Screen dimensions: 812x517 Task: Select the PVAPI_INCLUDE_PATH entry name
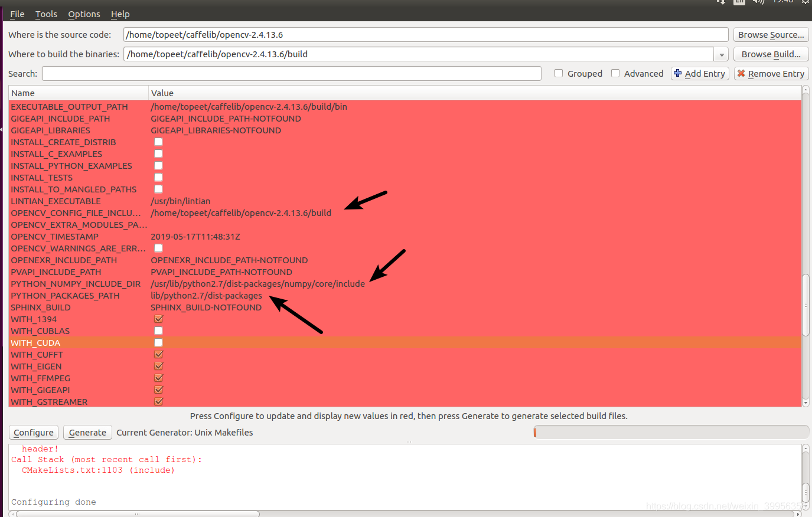56,272
